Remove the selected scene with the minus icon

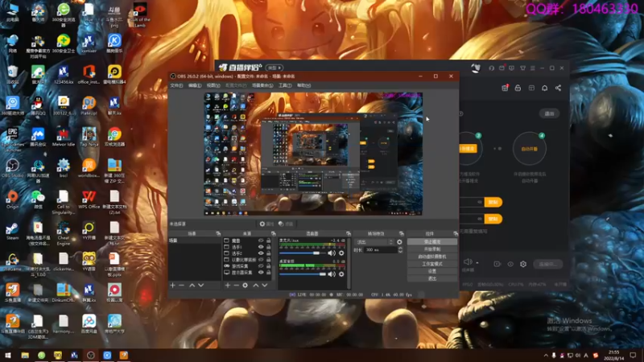182,285
